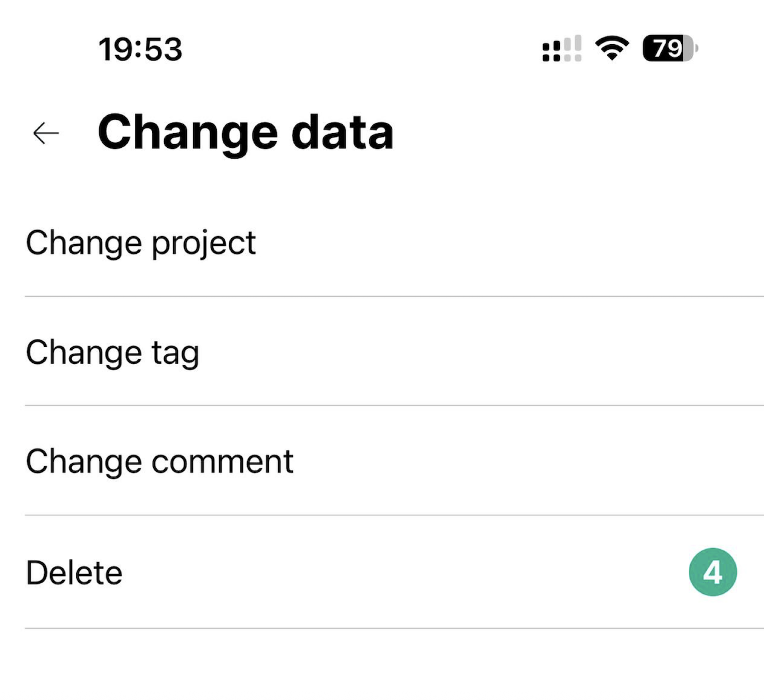This screenshot has width=764, height=700.
Task: Tap the back arrow icon
Action: pyautogui.click(x=46, y=133)
